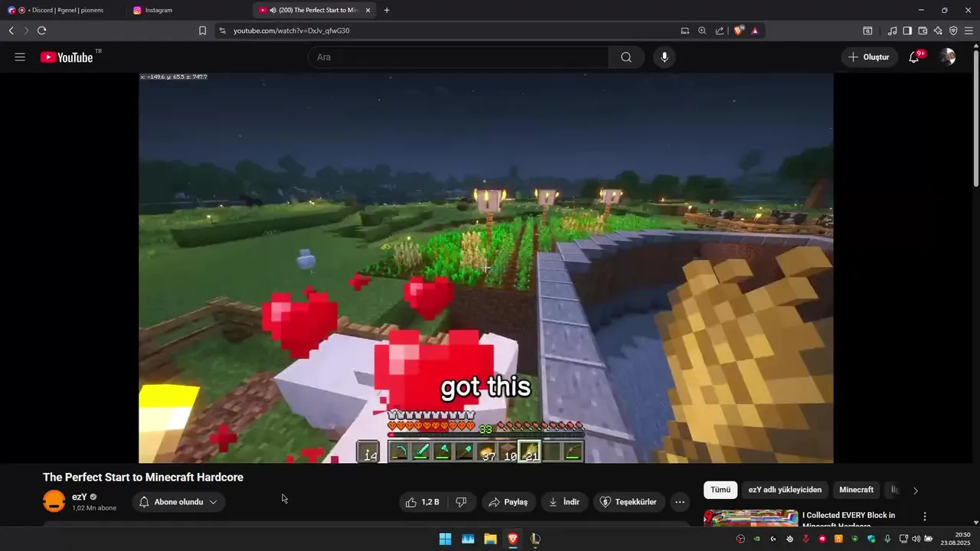The width and height of the screenshot is (980, 551).
Task: Click the search magnifier button
Action: coord(626,57)
